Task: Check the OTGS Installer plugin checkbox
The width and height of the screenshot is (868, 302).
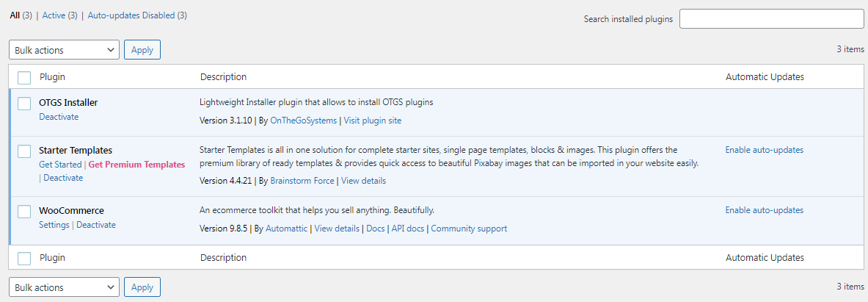Action: tap(23, 103)
